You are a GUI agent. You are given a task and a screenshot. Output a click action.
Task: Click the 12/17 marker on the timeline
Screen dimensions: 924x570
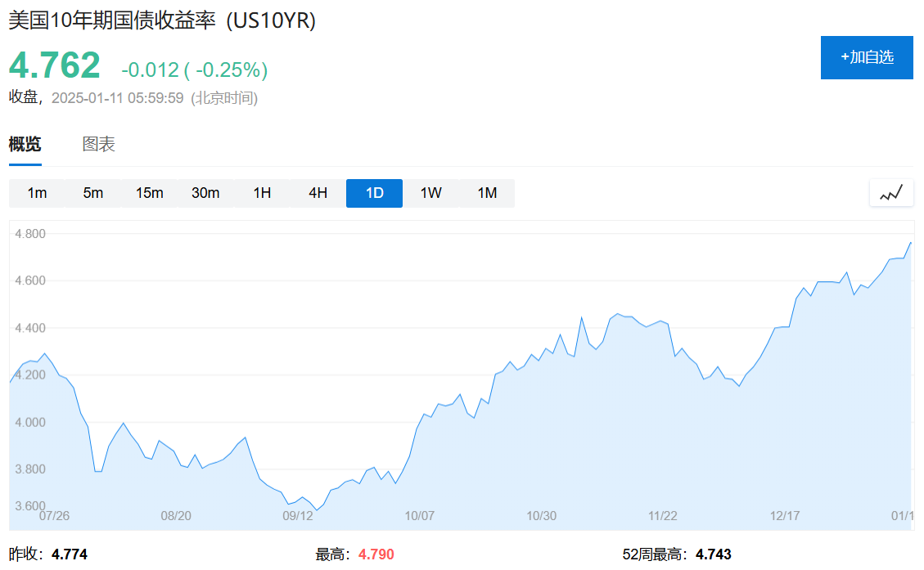(x=784, y=515)
